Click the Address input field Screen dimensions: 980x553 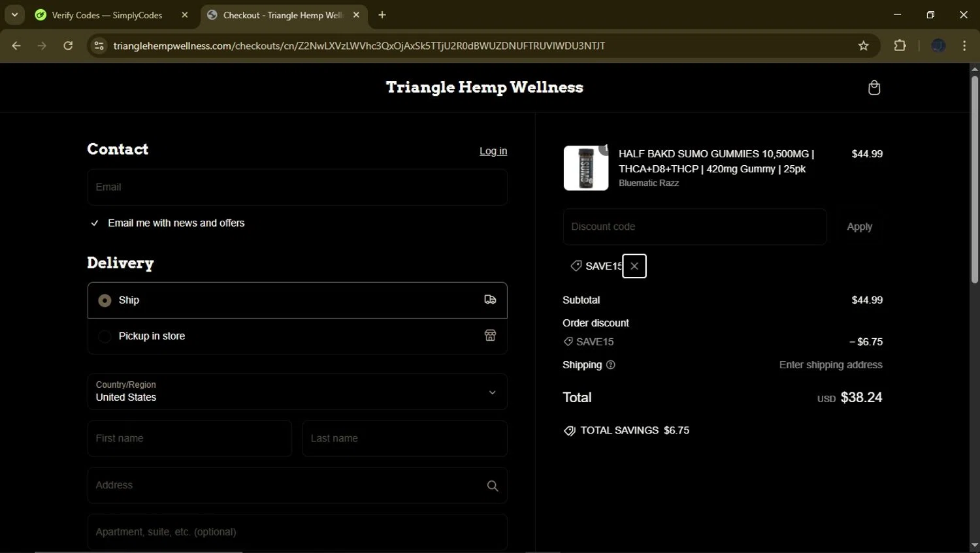[x=297, y=485]
